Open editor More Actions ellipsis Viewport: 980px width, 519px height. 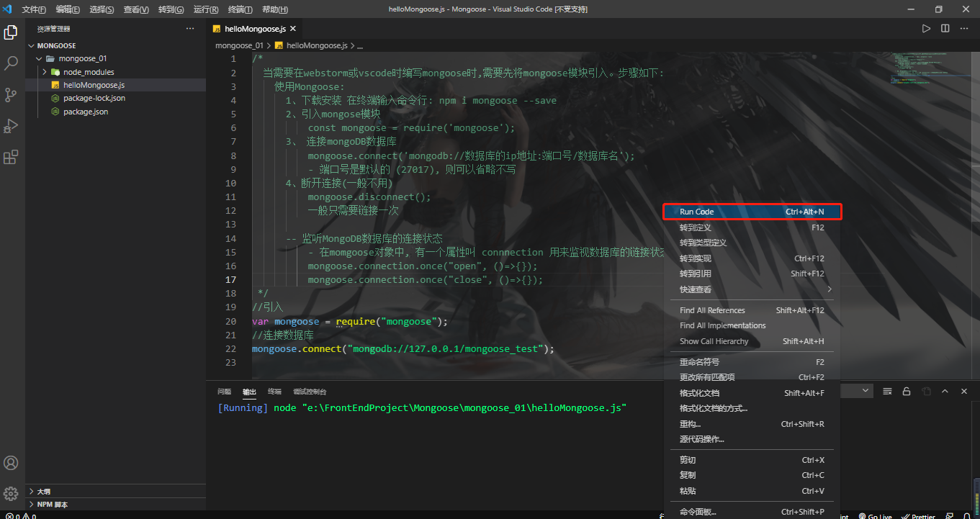click(964, 29)
